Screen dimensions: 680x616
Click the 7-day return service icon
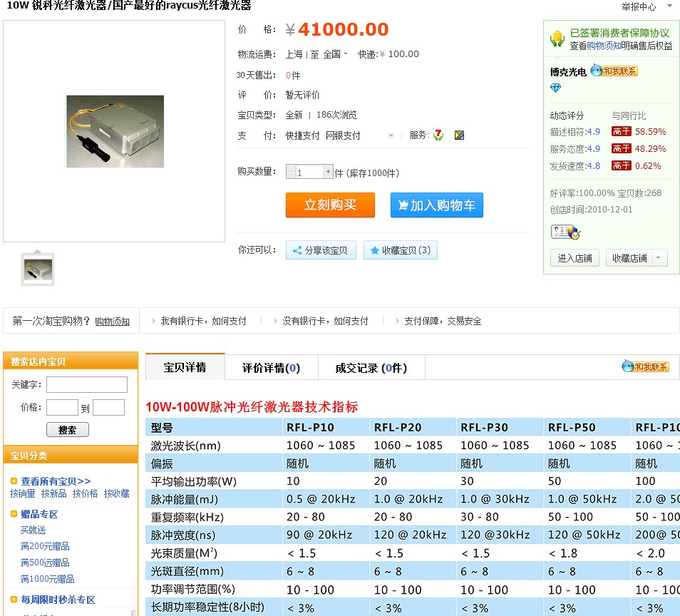click(x=438, y=135)
